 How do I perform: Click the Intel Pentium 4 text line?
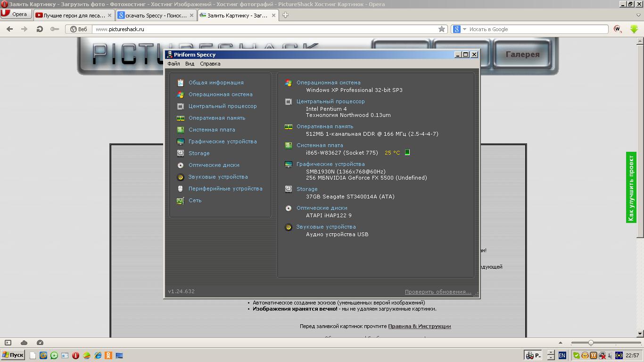coord(326,109)
